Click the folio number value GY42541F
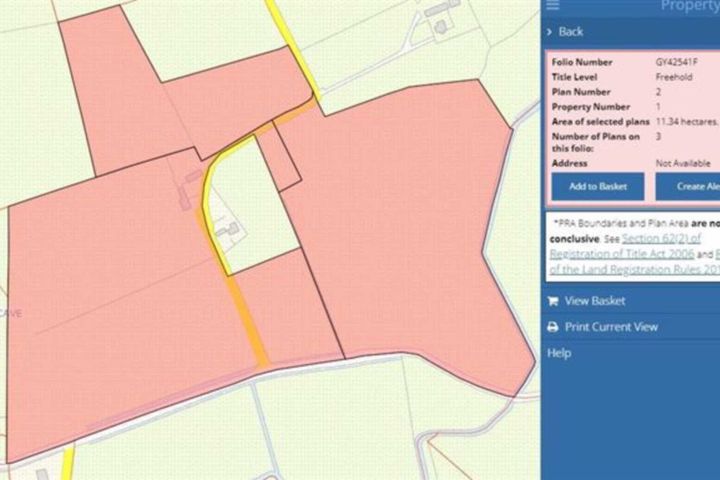 [678, 62]
